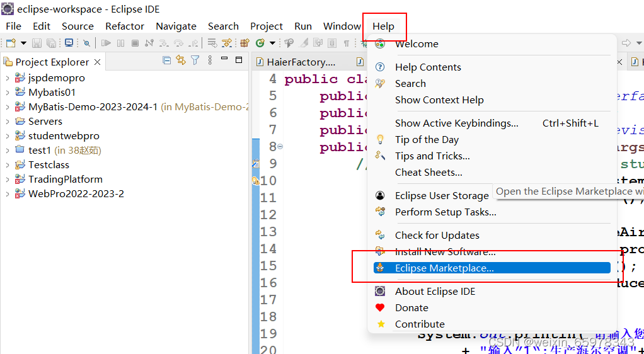Click the green New Java Class icon
The width and height of the screenshot is (644, 354).
[x=260, y=43]
